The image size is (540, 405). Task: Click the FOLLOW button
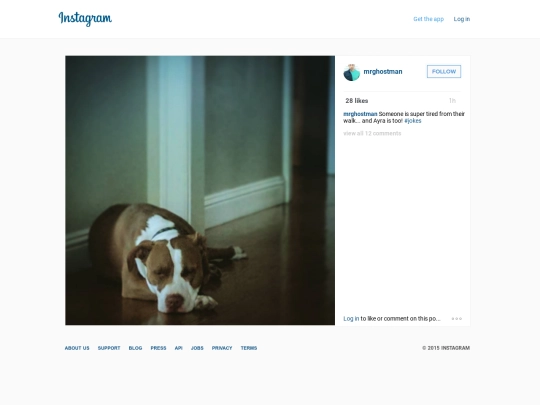[444, 72]
